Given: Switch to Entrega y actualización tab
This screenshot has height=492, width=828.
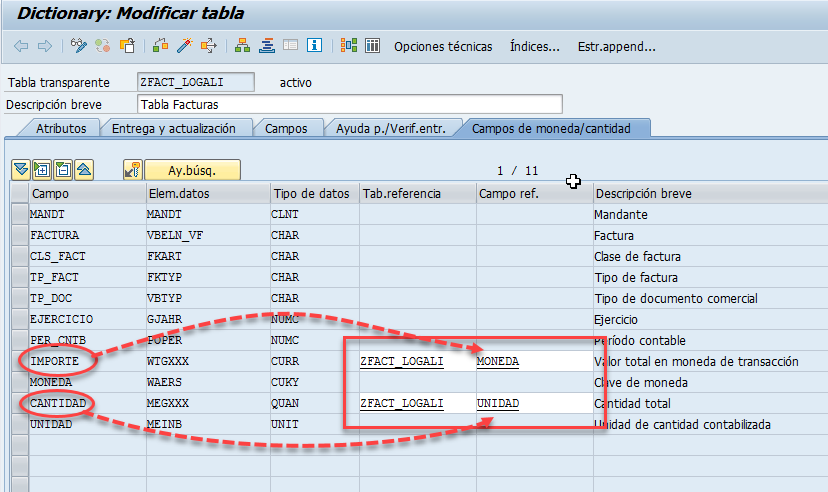Looking at the screenshot, I should (174, 128).
